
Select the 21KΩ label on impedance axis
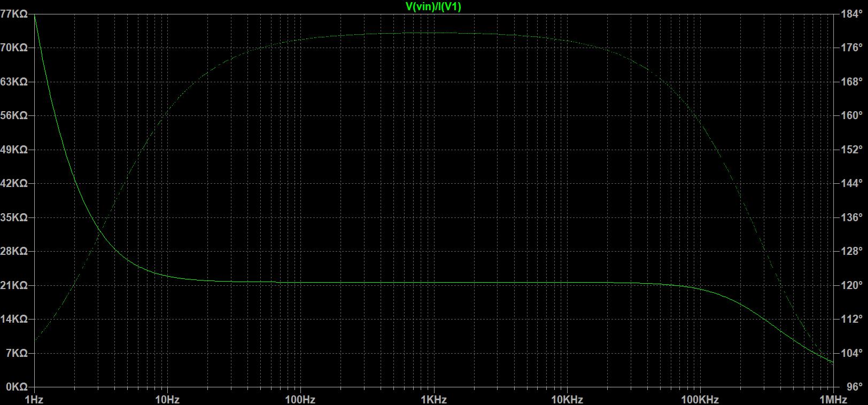click(14, 285)
